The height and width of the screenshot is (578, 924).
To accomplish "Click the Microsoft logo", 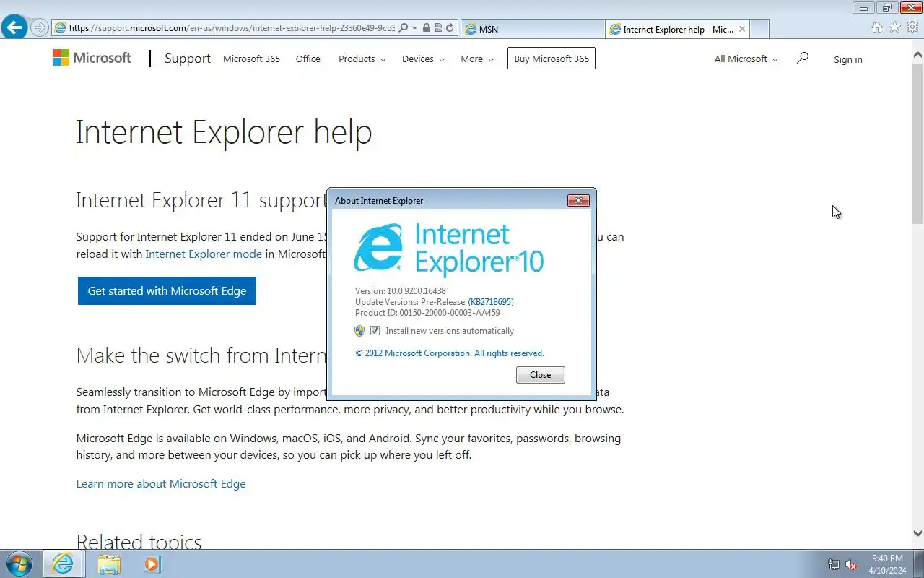I will click(x=92, y=58).
